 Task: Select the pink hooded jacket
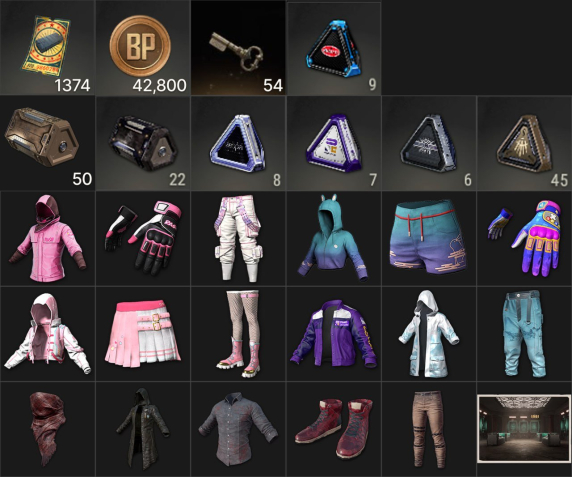click(x=47, y=238)
